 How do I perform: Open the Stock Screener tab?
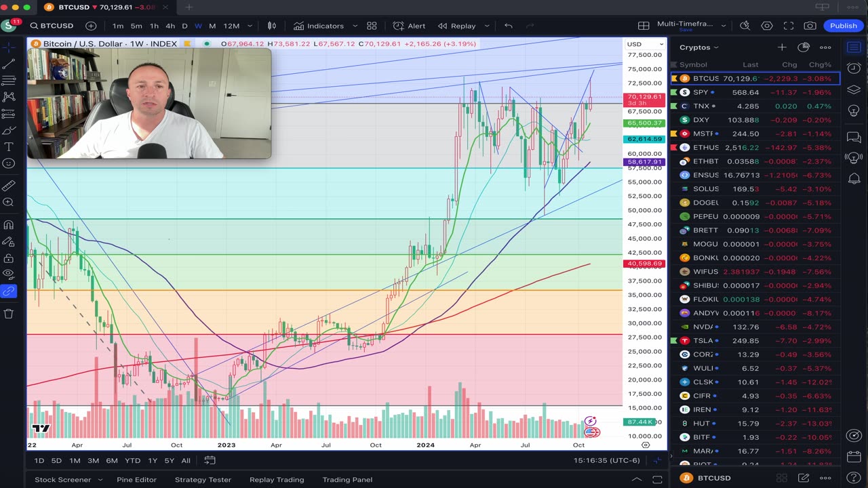click(62, 480)
